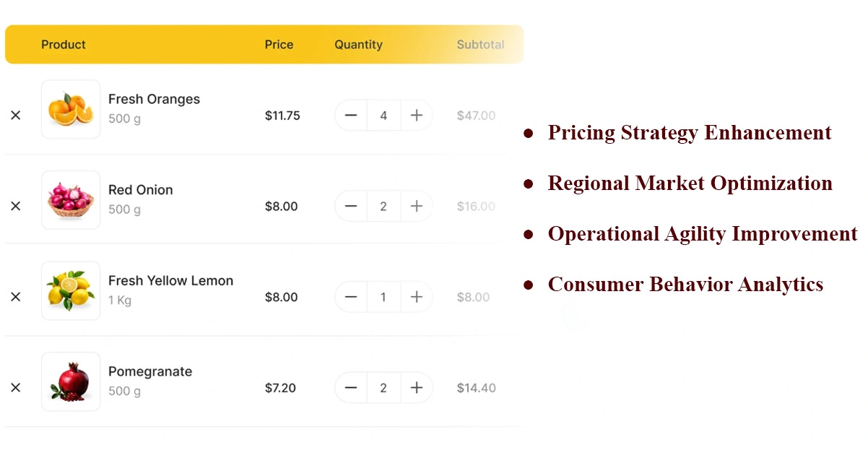Open the Pomegranate product picture
This screenshot has height=458, width=868.
pos(71,381)
